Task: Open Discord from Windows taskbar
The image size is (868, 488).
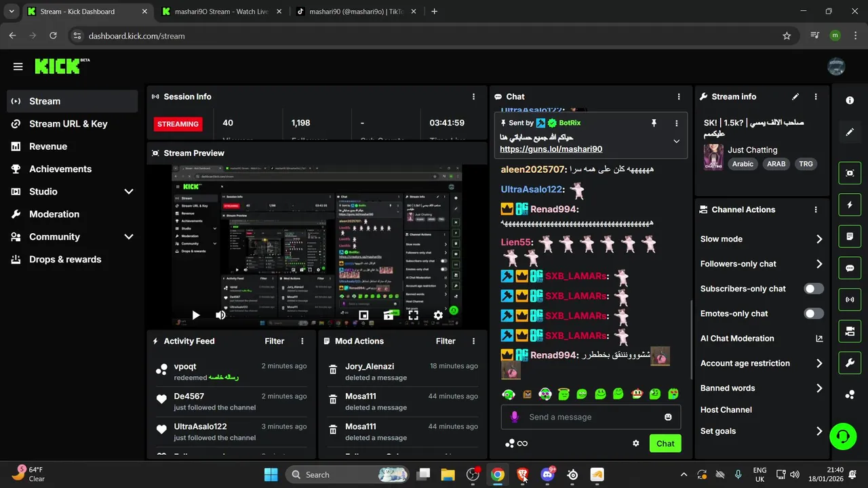Action: click(x=547, y=474)
